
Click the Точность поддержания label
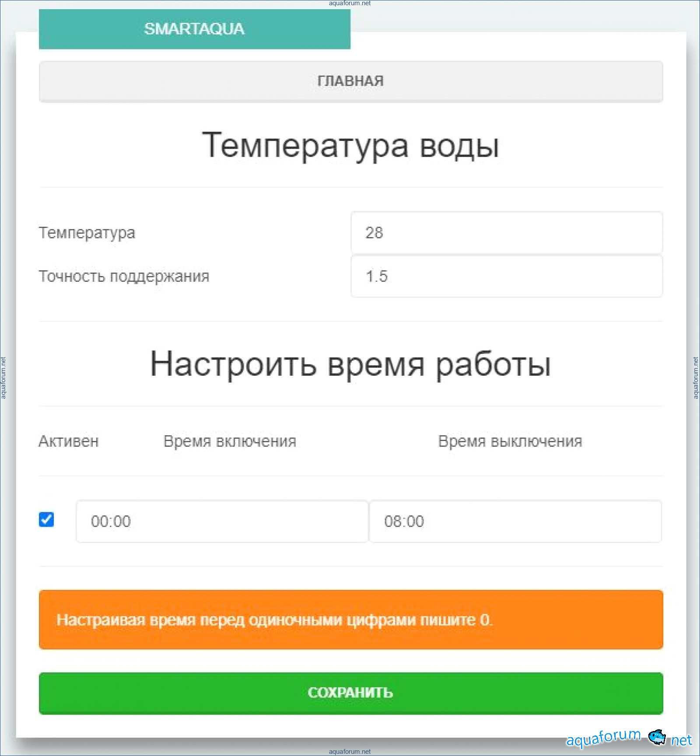124,276
